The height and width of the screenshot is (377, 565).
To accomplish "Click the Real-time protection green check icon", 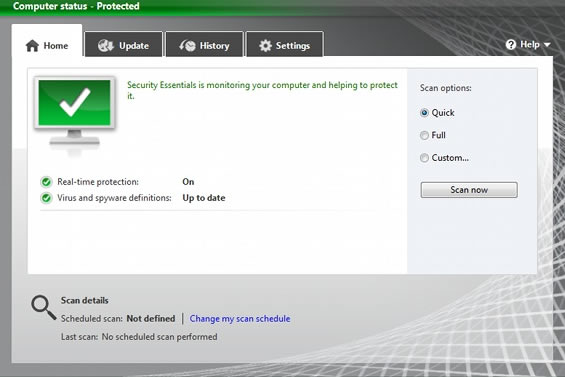I will [x=46, y=182].
